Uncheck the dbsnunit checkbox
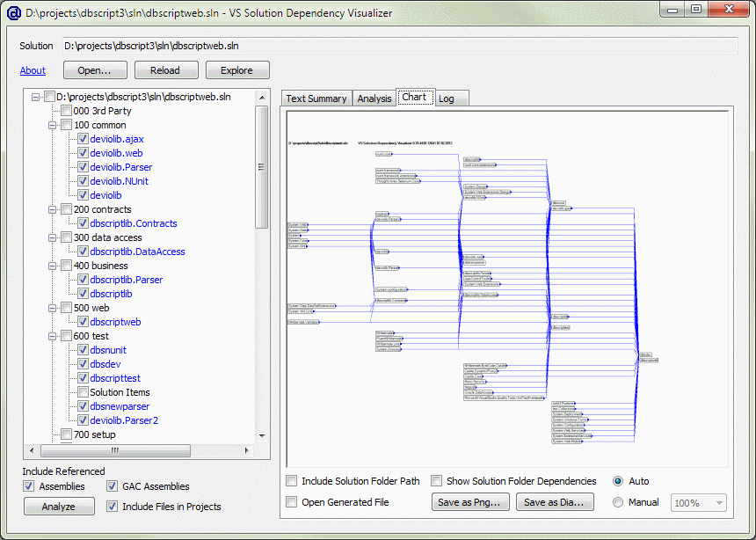The image size is (756, 540). [83, 350]
